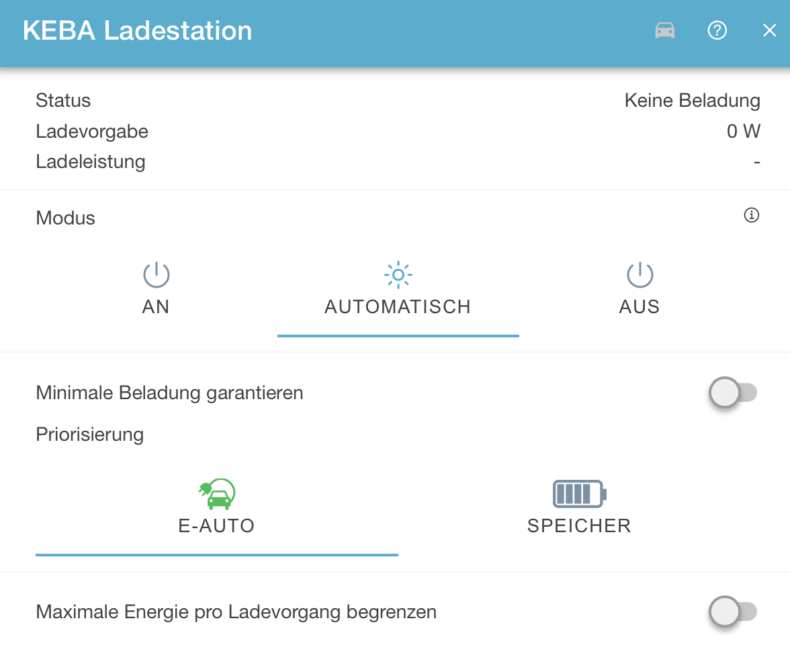This screenshot has height=672, width=790.
Task: Click the car icon in the header
Action: (665, 31)
